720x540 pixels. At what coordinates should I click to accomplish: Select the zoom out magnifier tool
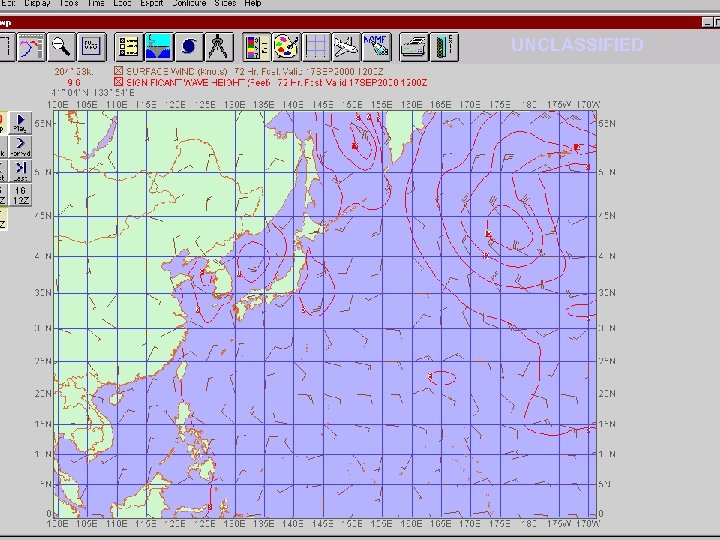tap(61, 47)
